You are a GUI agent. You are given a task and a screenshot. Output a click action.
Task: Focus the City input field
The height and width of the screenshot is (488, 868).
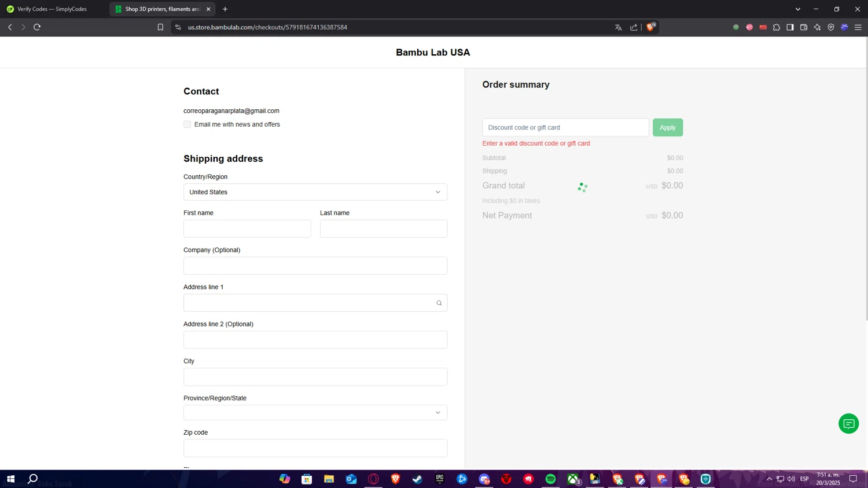tap(315, 377)
